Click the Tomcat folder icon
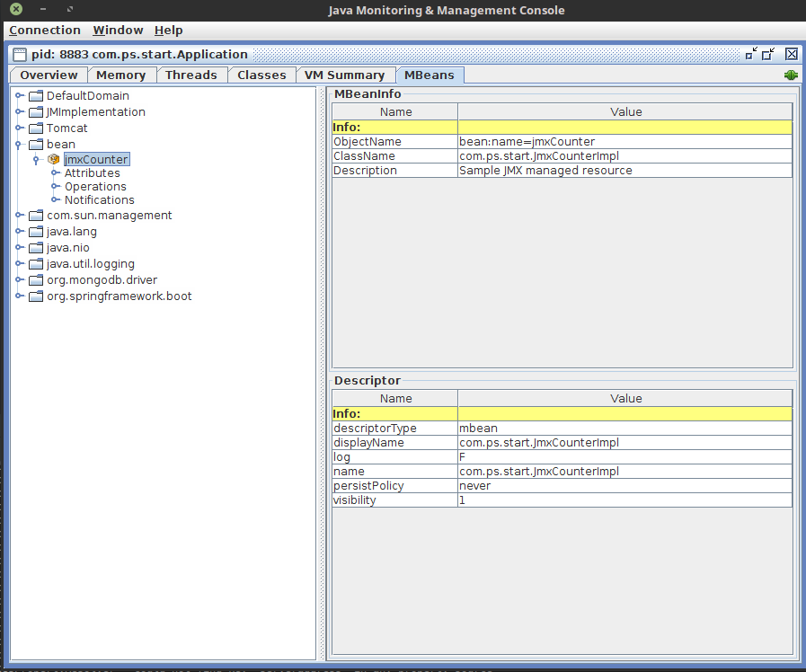Screen dimensions: 806x672 click(36, 128)
